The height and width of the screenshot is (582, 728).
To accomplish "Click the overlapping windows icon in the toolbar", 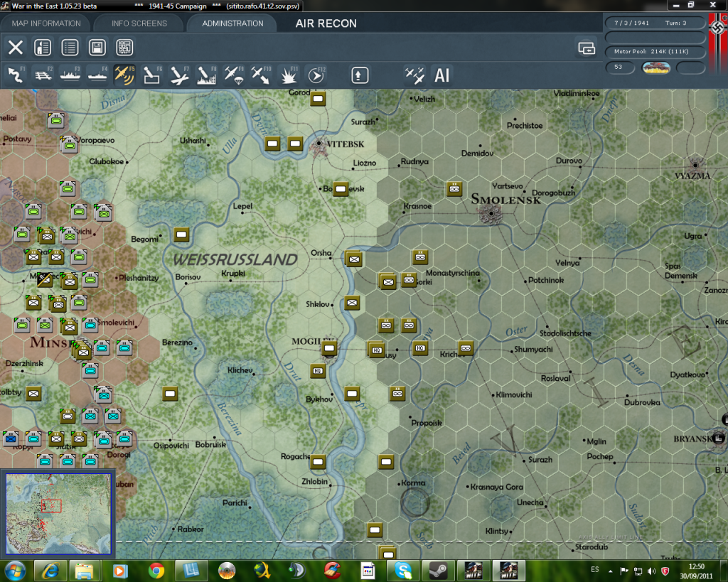I will [587, 48].
